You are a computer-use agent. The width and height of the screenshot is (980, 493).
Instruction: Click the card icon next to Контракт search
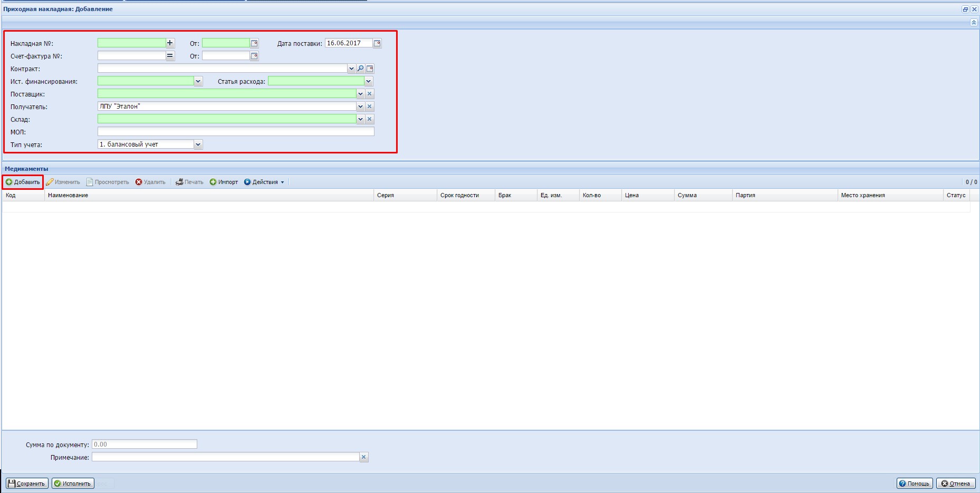370,69
